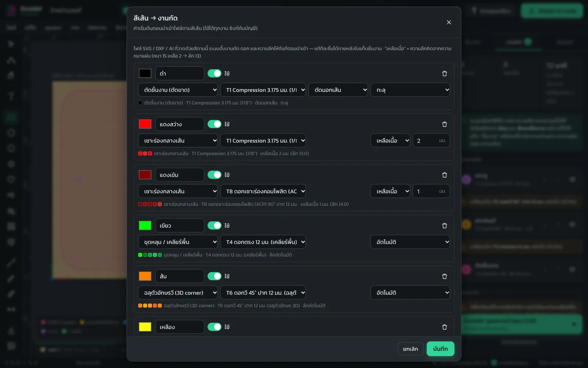Delete the แดงสว่าง color rule

tap(444, 124)
